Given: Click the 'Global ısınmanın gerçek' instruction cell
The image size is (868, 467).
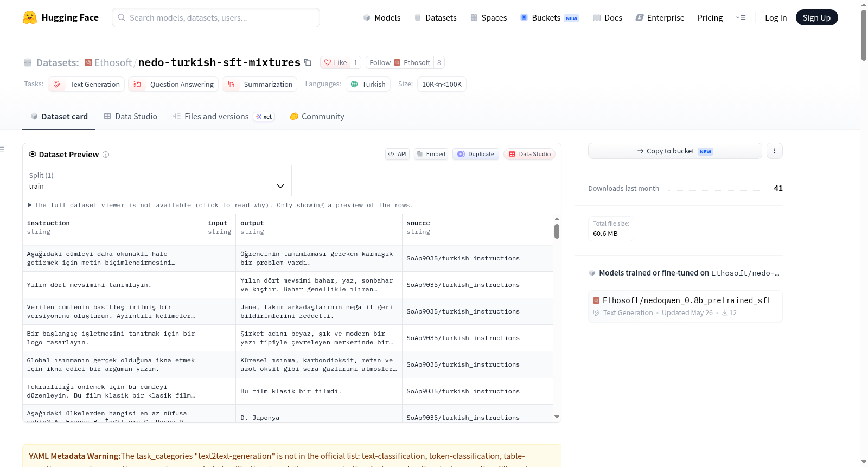Looking at the screenshot, I should coord(113,364).
